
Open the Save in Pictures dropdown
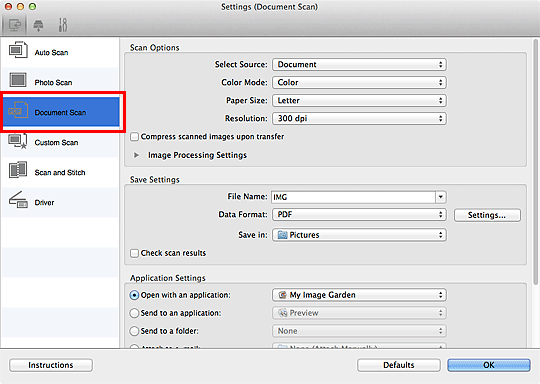[359, 235]
